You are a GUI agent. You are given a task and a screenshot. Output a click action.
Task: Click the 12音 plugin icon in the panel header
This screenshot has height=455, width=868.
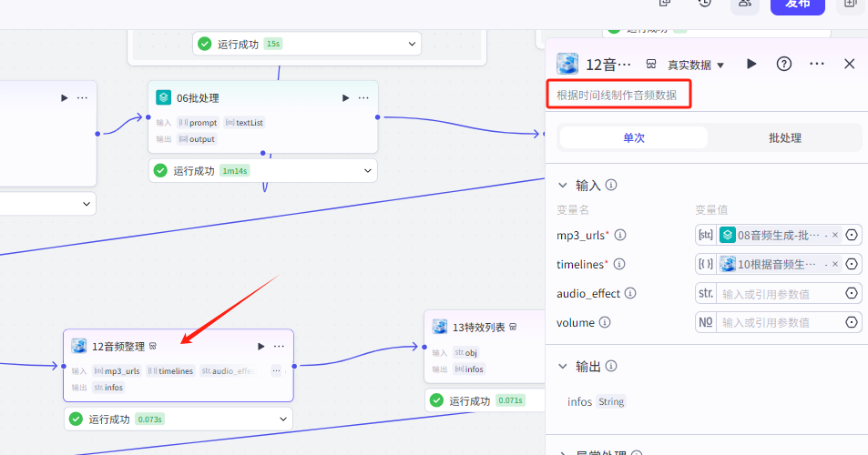click(x=567, y=64)
